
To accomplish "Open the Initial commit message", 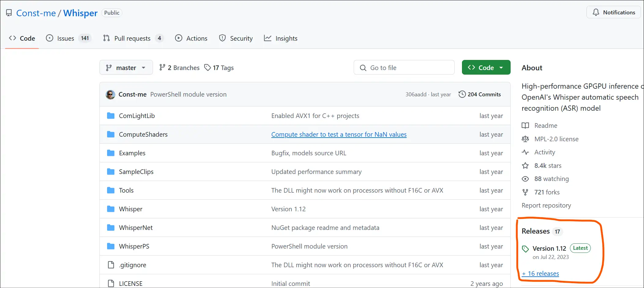I will point(291,284).
